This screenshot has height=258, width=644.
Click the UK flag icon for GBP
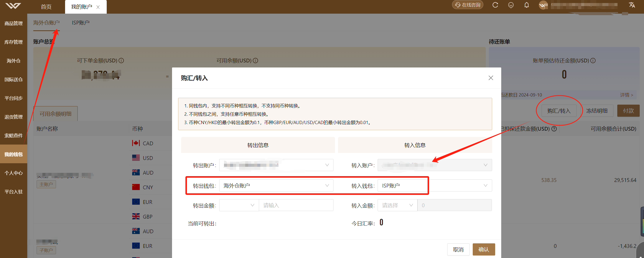pyautogui.click(x=136, y=217)
